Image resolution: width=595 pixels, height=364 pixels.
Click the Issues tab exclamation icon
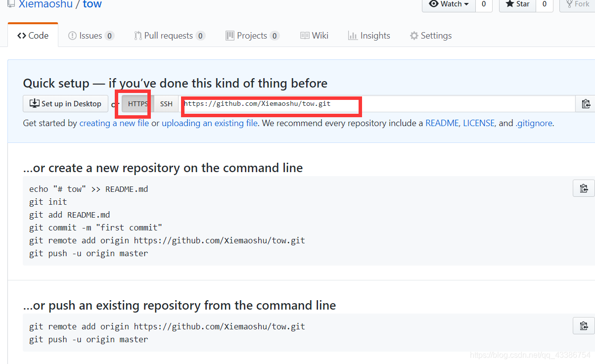coord(72,36)
